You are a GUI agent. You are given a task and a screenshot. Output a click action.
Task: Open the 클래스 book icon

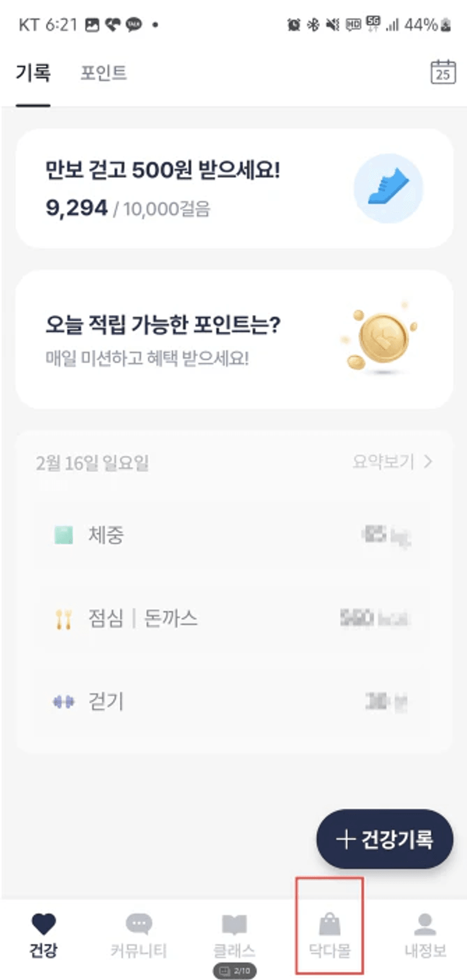click(234, 925)
